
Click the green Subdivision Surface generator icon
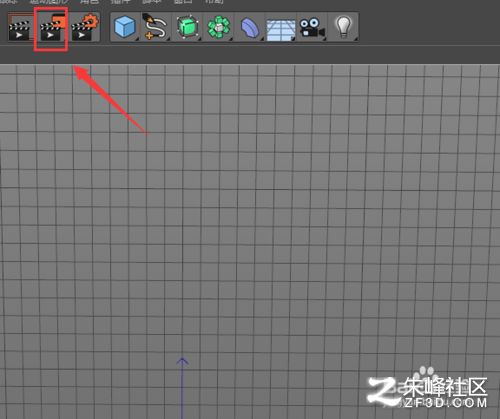(x=187, y=27)
